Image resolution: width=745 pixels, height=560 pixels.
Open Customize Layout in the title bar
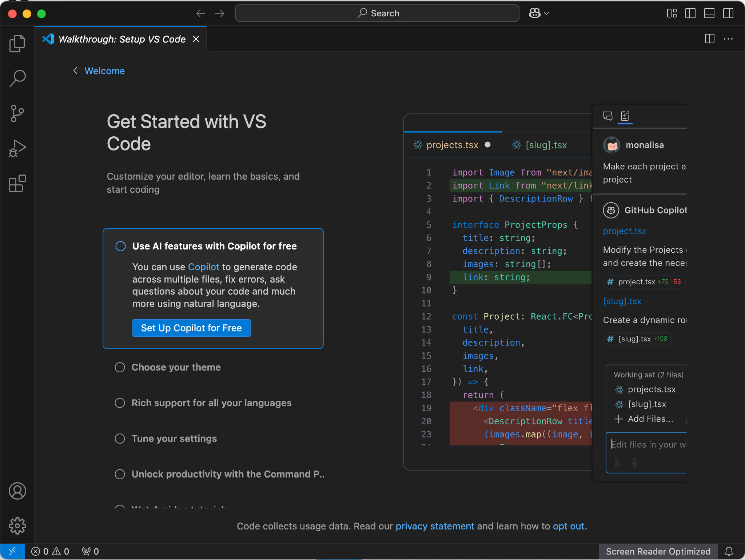tap(671, 13)
